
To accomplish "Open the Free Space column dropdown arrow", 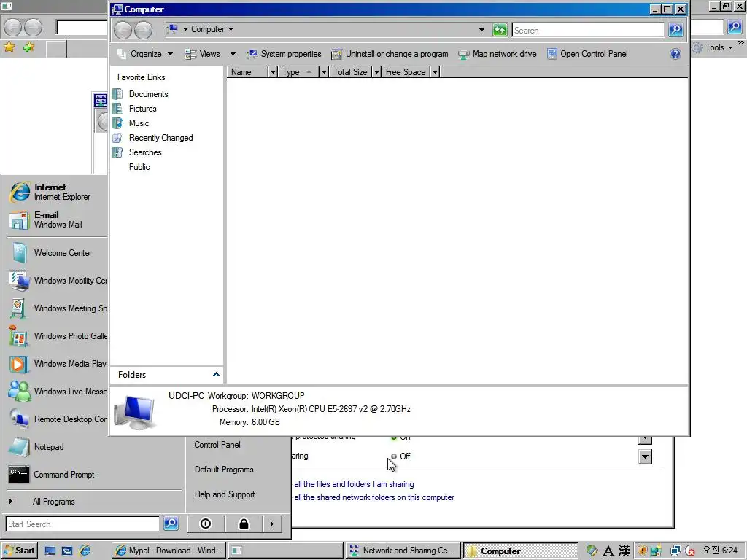I will pos(435,72).
